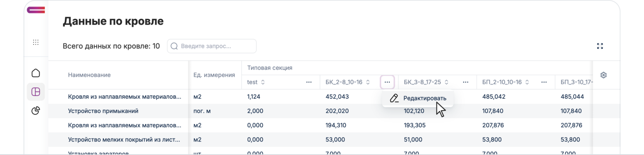The image size is (644, 155).
Task: Sort by the БК_2-8_10-16 column
Action: click(x=368, y=82)
